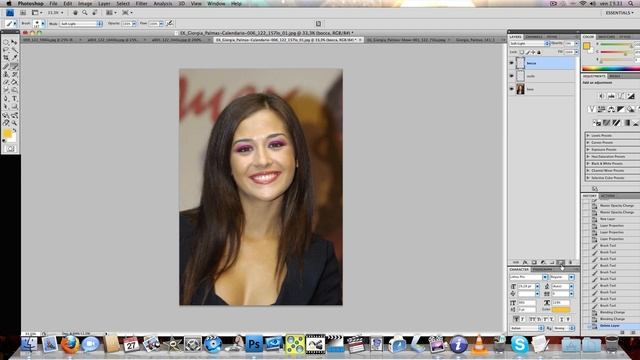Select the Hand tool
Viewport: 640px width, 360px height.
click(x=6, y=122)
